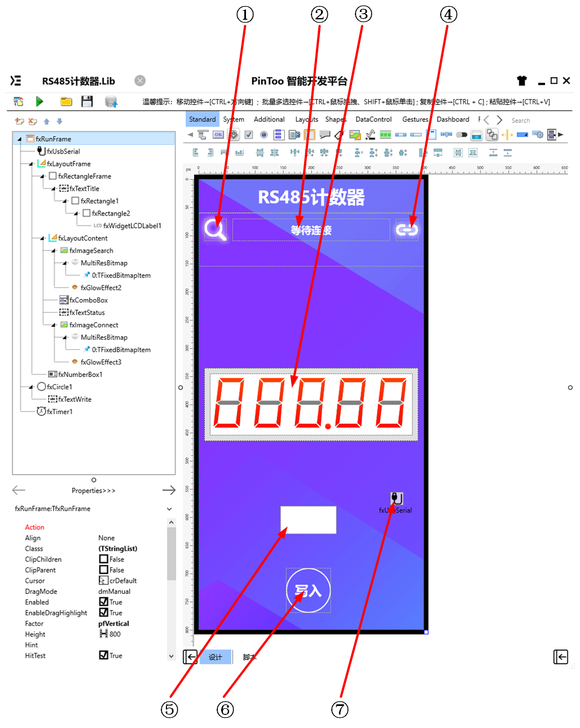The image size is (580, 728).
Task: Collapse the fxRectangleFrame node arrow
Action: pyautogui.click(x=42, y=176)
